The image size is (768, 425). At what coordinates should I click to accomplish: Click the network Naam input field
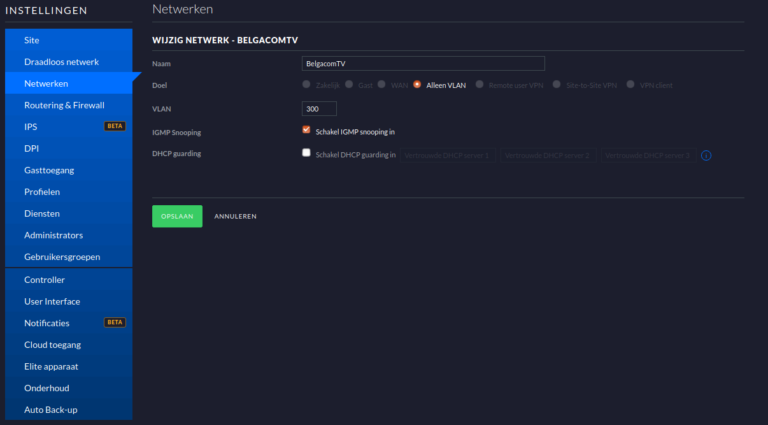tap(422, 63)
